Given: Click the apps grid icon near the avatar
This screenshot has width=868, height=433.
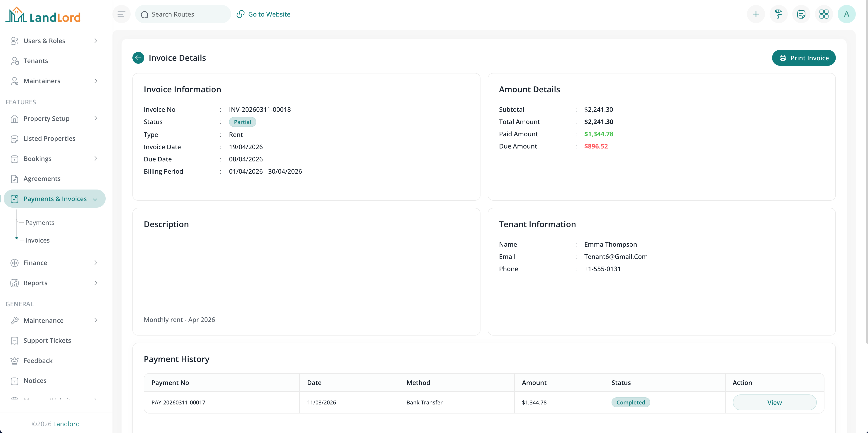Looking at the screenshot, I should click(x=824, y=14).
